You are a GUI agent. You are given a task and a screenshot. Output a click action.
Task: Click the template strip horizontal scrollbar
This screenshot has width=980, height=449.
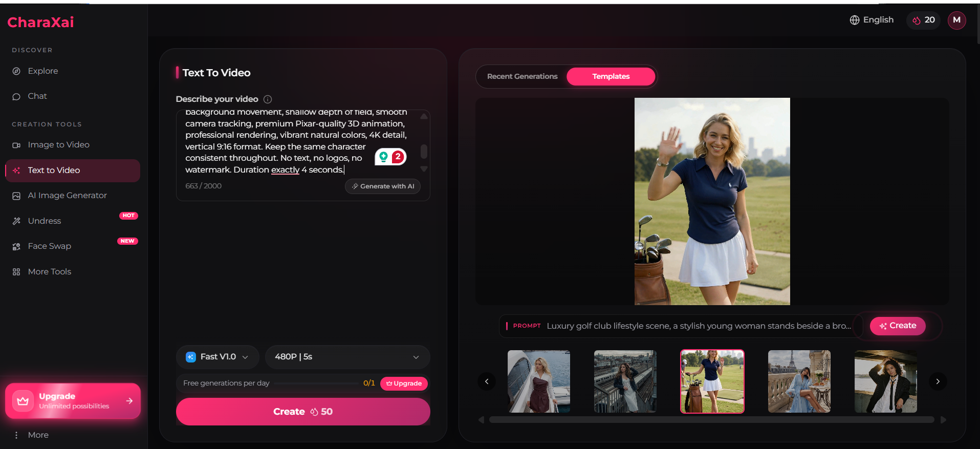712,420
